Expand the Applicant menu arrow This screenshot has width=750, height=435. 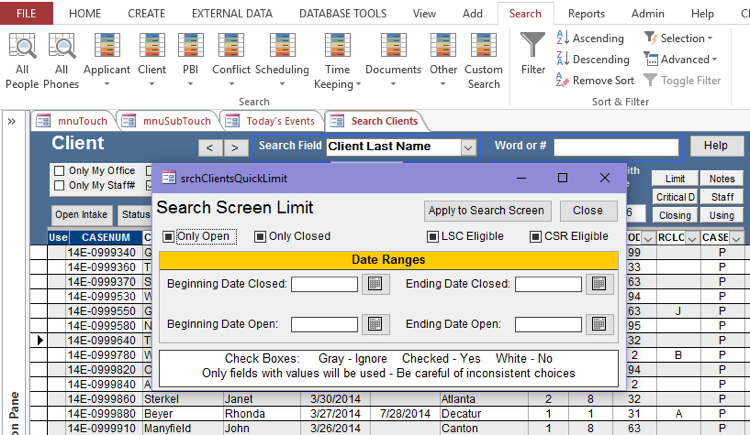coord(107,84)
